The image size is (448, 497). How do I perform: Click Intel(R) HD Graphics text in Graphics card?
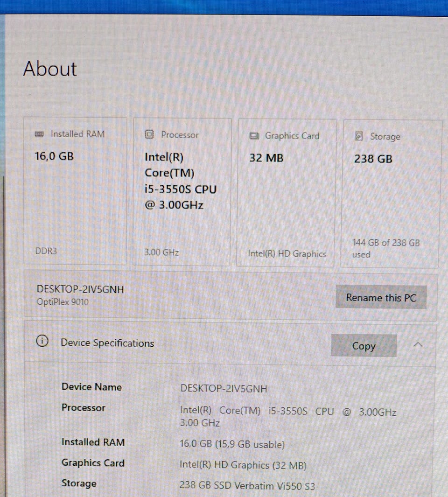[x=287, y=253]
